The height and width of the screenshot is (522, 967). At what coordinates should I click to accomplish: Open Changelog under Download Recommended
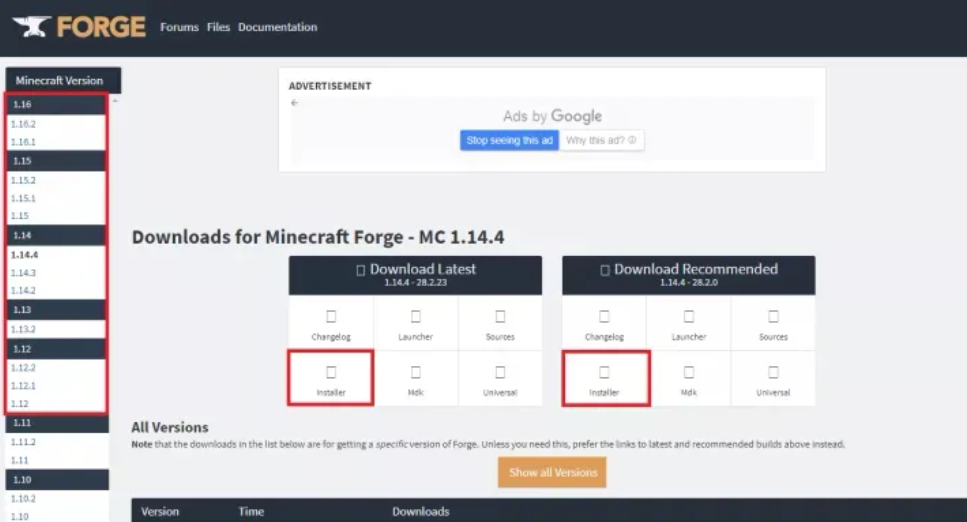(x=604, y=325)
